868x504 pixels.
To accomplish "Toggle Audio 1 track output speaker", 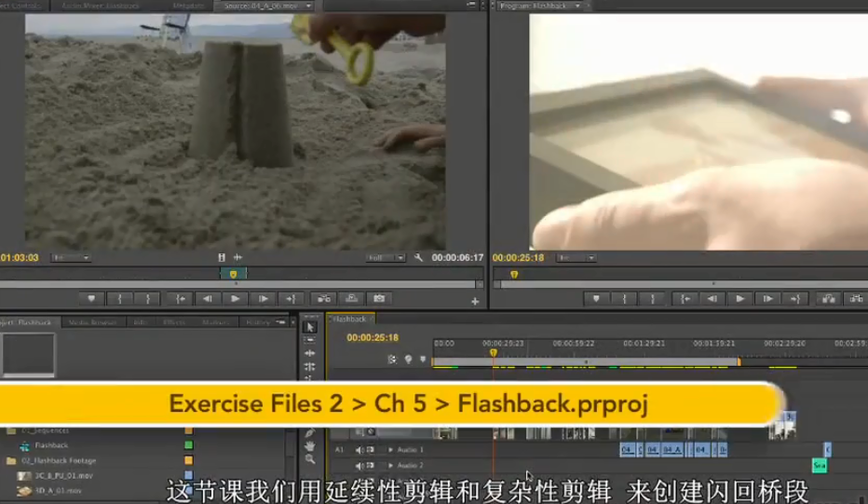I will 359,450.
